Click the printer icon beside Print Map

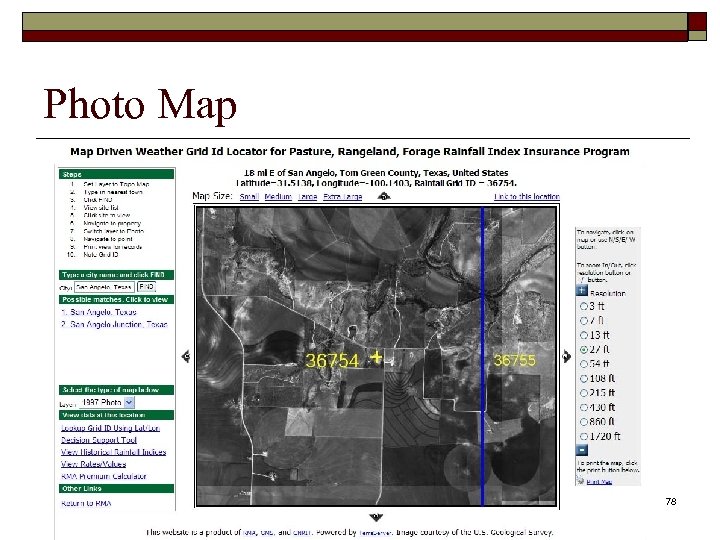coord(580,481)
